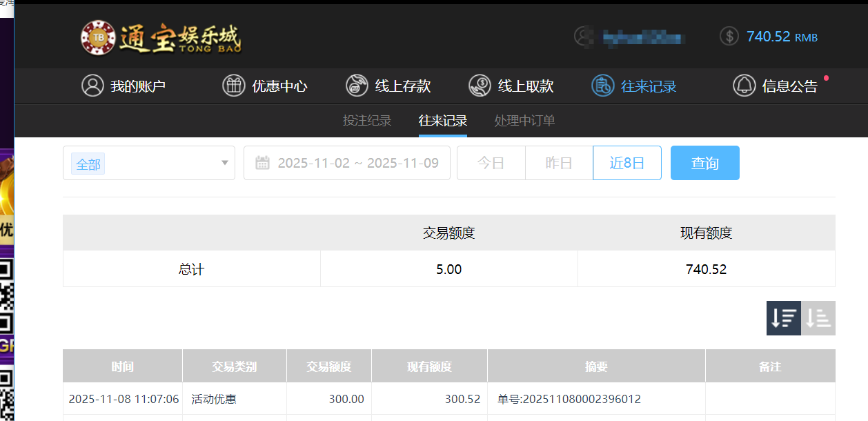Switch to the 投注纪录 tab
The height and width of the screenshot is (421, 868).
366,120
